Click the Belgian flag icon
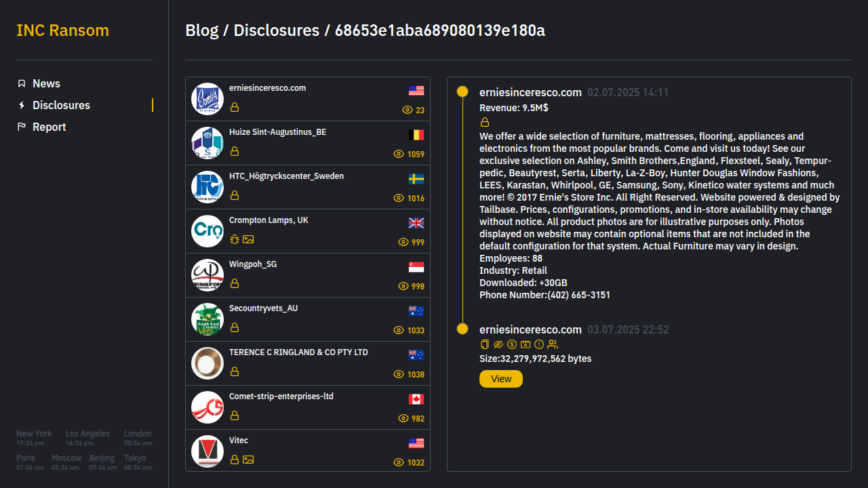 (x=416, y=135)
